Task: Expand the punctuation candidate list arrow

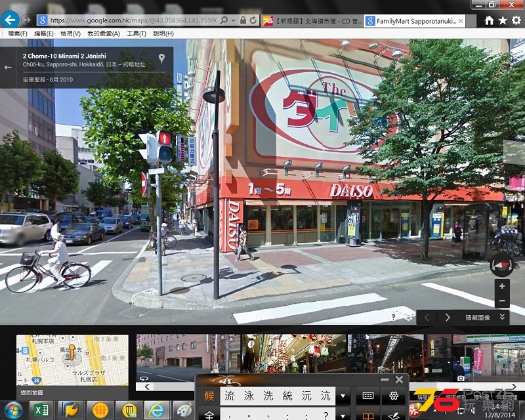Action: click(343, 416)
